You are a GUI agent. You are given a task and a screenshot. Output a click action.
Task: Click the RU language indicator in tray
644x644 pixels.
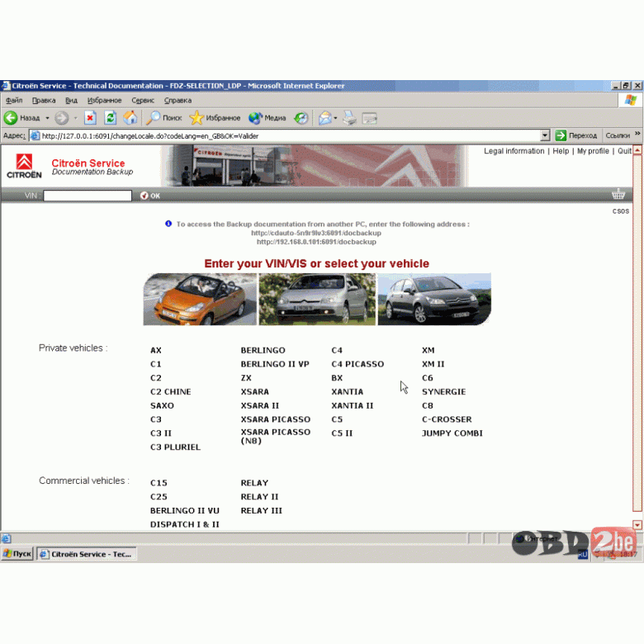(x=582, y=555)
